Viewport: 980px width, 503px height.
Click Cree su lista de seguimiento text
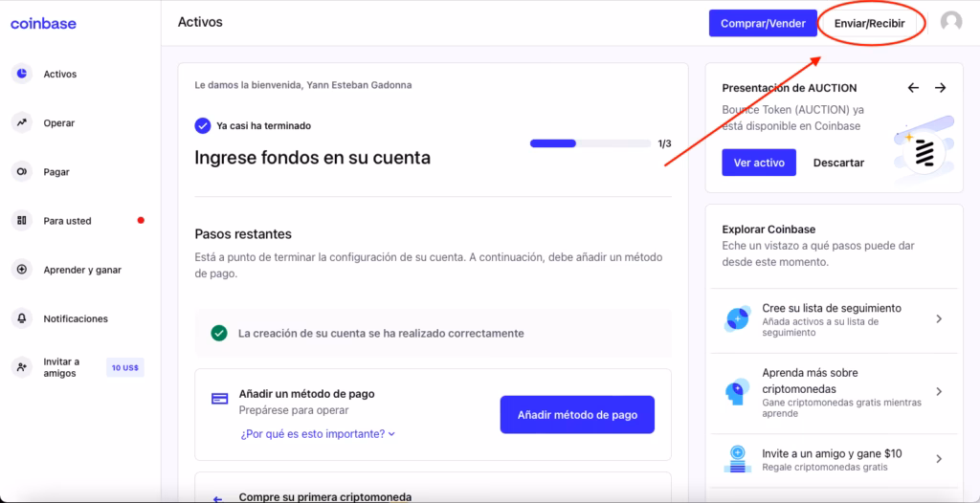(832, 308)
